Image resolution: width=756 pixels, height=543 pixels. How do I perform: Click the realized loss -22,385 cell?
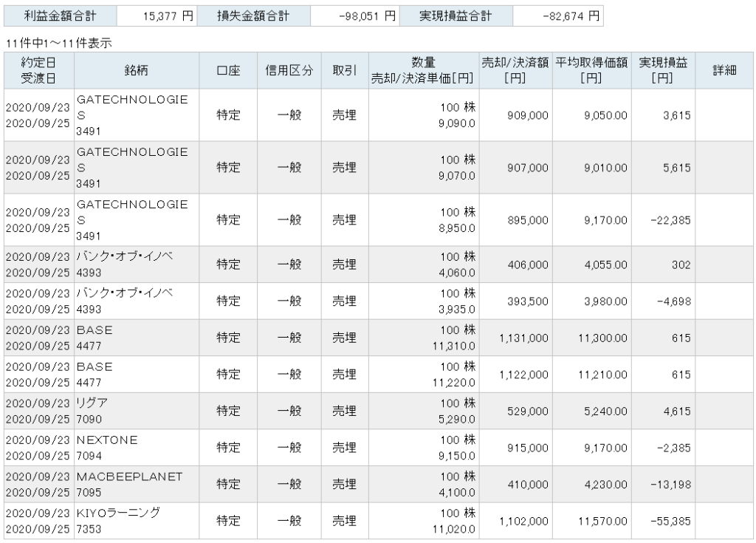(663, 221)
